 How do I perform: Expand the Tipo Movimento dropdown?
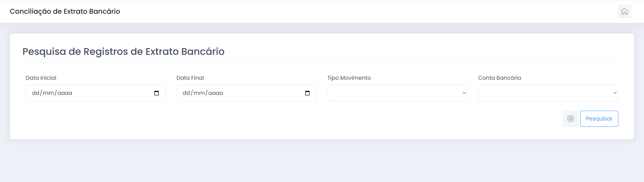click(397, 93)
